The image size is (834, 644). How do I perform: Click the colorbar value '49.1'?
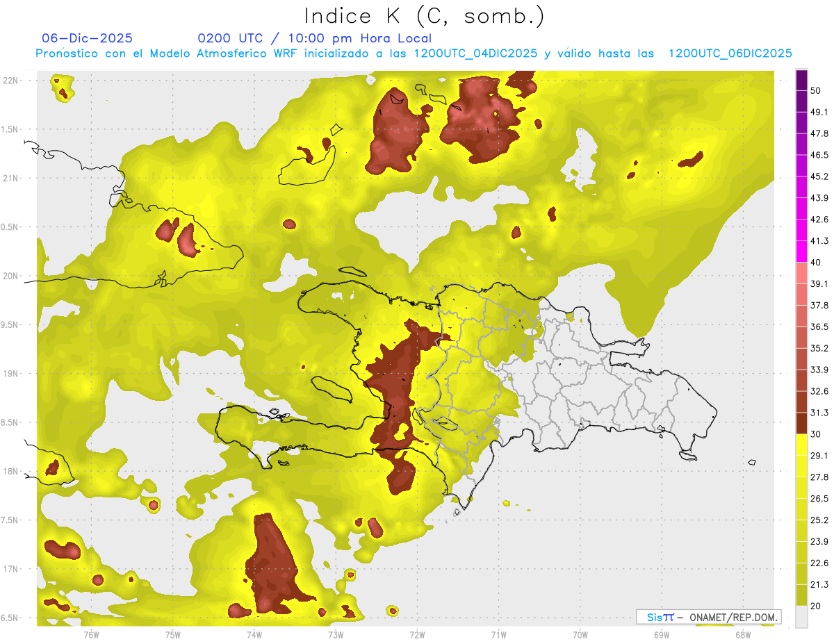[x=819, y=112]
